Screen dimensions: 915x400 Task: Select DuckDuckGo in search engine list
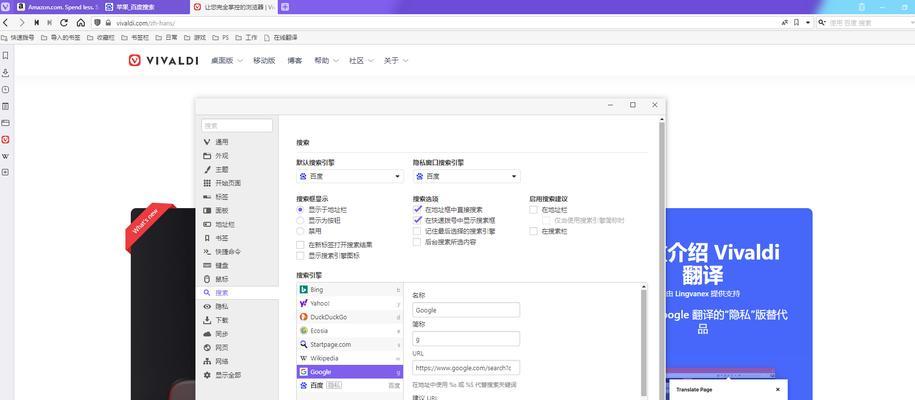click(x=349, y=317)
